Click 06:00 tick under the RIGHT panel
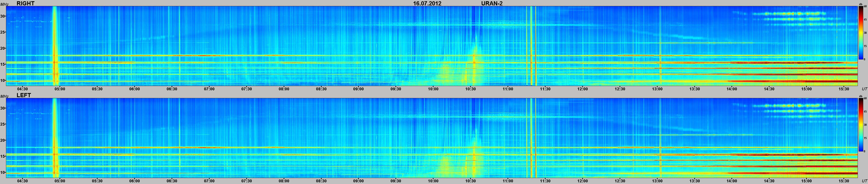 click(x=134, y=89)
